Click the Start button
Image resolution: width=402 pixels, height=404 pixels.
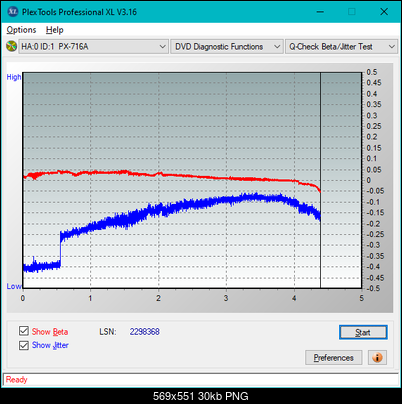coord(363,332)
